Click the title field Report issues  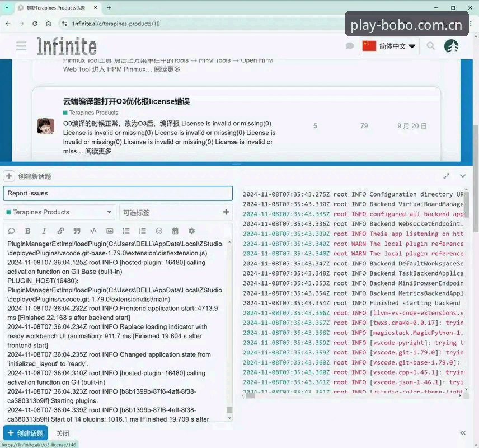118,193
